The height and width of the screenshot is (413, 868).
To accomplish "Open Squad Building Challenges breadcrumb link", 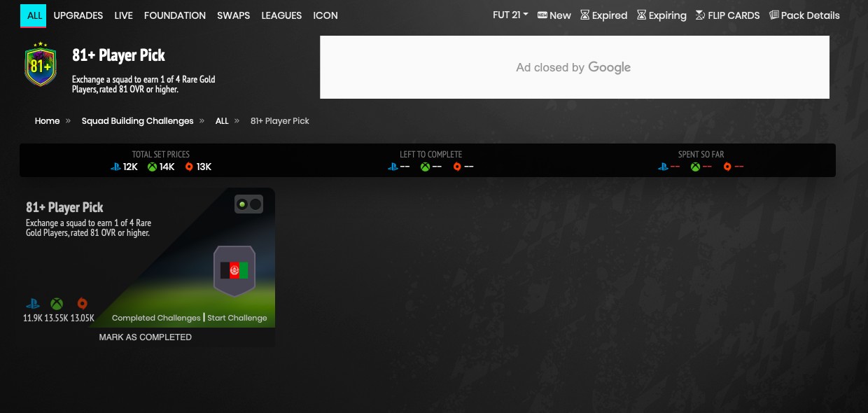I will (137, 121).
